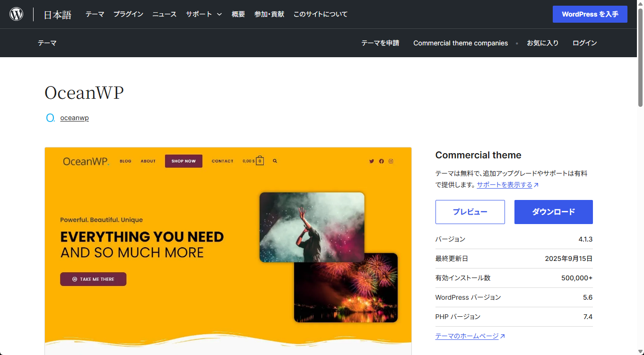Image resolution: width=644 pixels, height=355 pixels.
Task: Expand the サポート dropdown menu
Action: coord(204,14)
